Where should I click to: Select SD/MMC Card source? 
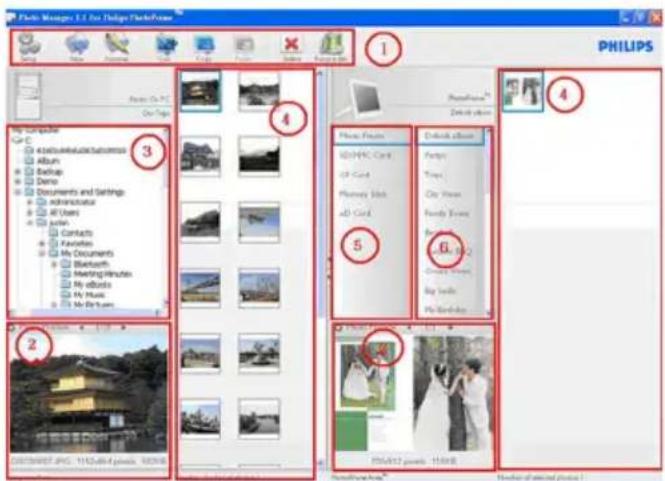(x=365, y=155)
